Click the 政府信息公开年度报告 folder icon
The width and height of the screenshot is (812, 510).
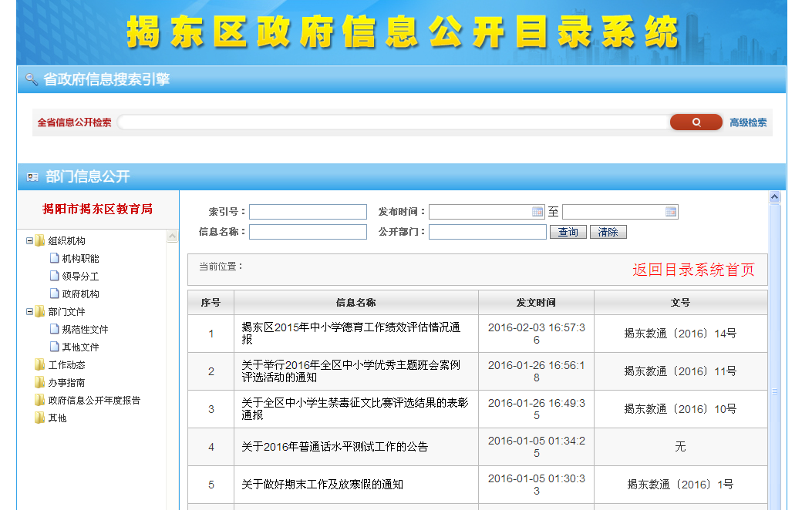click(x=40, y=400)
